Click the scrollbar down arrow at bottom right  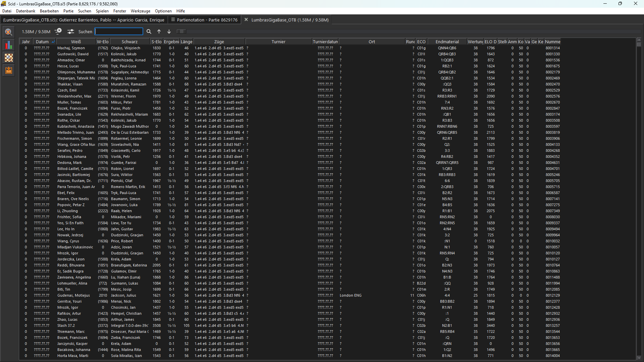[x=639, y=358]
